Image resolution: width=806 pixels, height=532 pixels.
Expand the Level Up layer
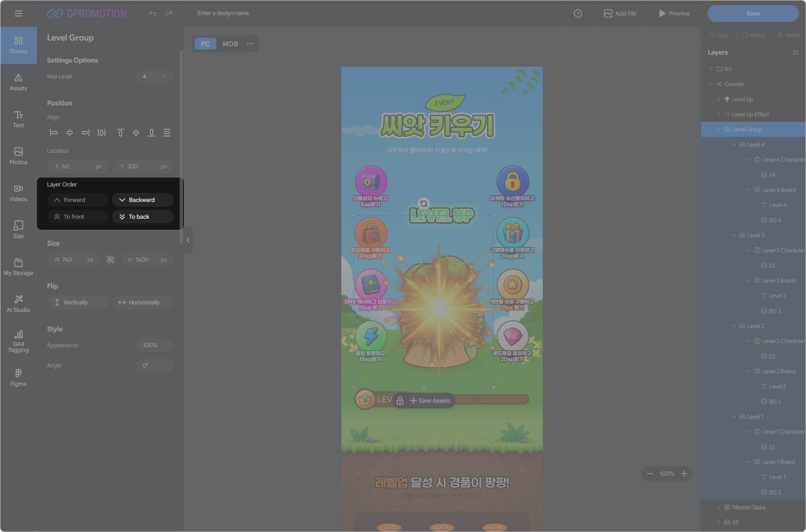719,99
